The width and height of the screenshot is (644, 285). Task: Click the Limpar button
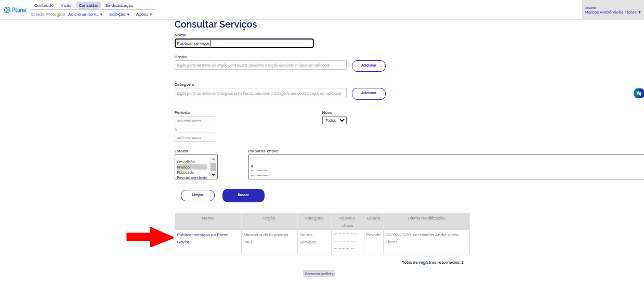(198, 195)
